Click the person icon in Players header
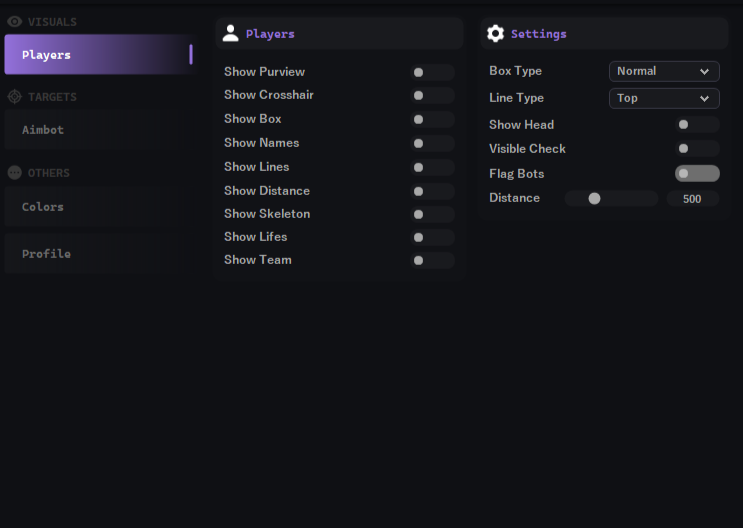This screenshot has width=743, height=528. click(230, 34)
